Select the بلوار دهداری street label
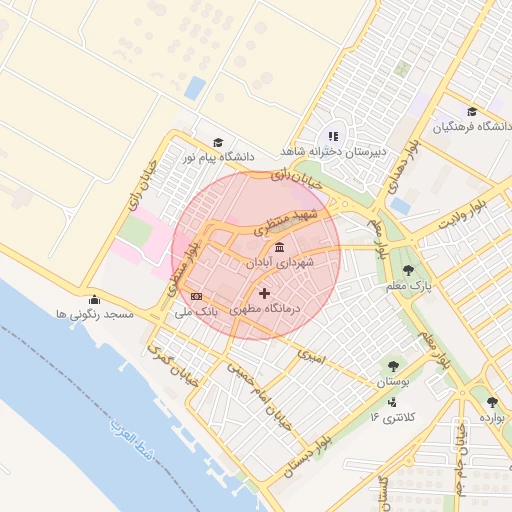The height and width of the screenshot is (512, 512). [x=404, y=166]
